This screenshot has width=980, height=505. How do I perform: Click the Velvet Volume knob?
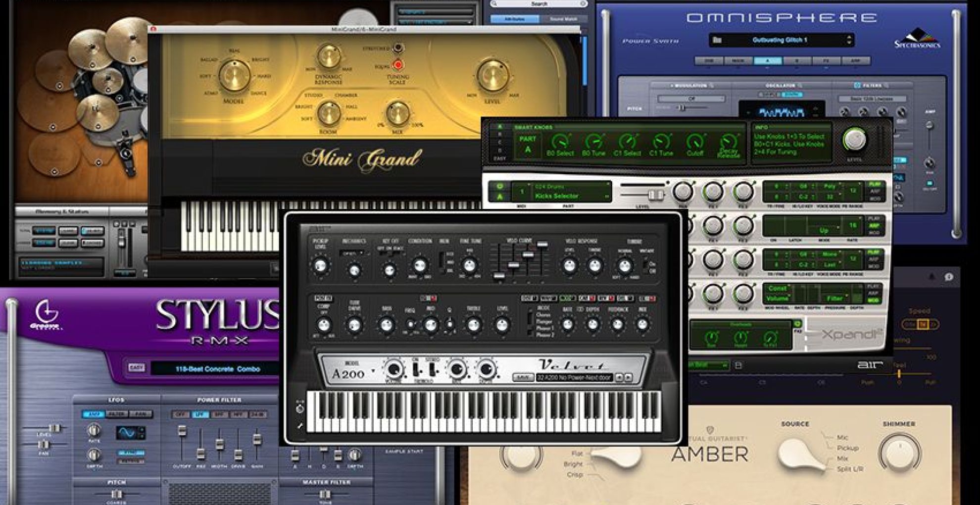[x=394, y=369]
